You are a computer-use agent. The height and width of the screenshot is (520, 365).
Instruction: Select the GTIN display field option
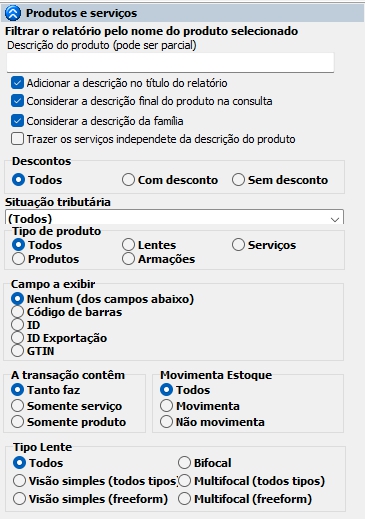(17, 351)
